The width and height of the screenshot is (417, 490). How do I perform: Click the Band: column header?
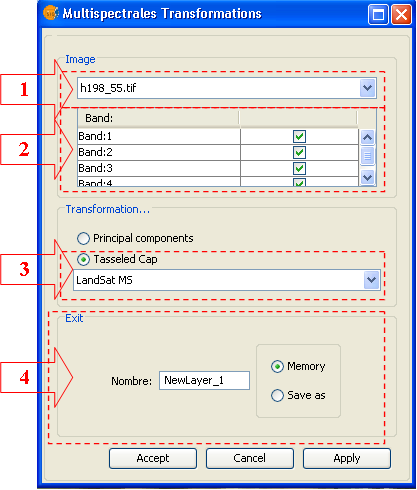point(159,118)
